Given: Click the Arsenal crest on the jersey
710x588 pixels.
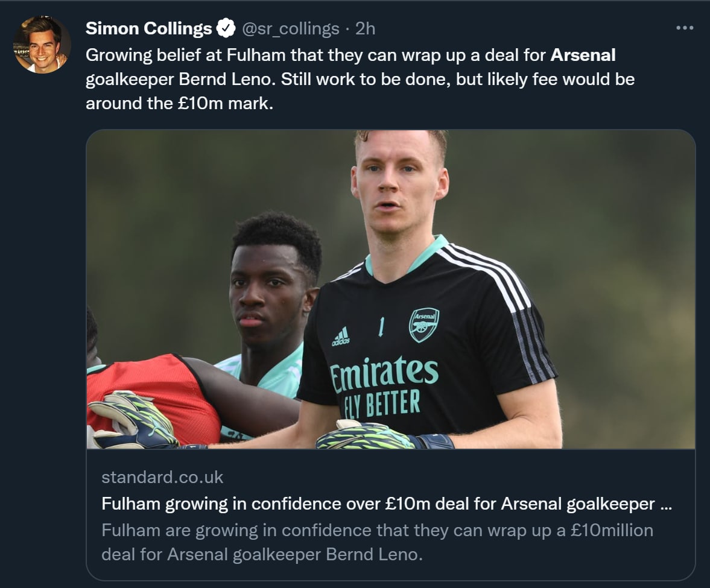Looking at the screenshot, I should click(424, 324).
